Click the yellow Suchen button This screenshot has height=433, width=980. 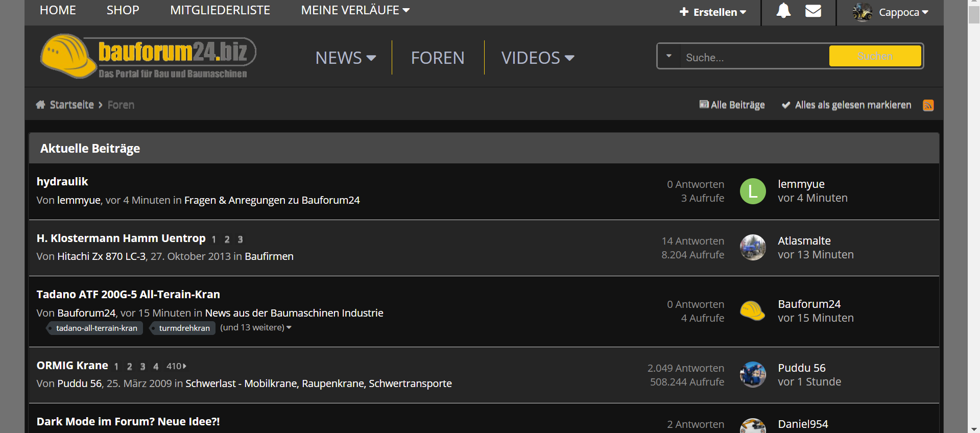[x=875, y=56]
